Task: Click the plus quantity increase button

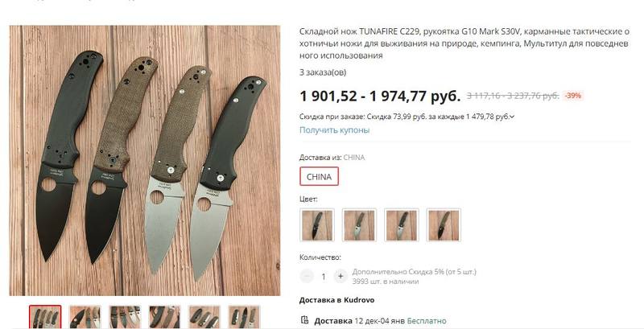Action: 340,277
